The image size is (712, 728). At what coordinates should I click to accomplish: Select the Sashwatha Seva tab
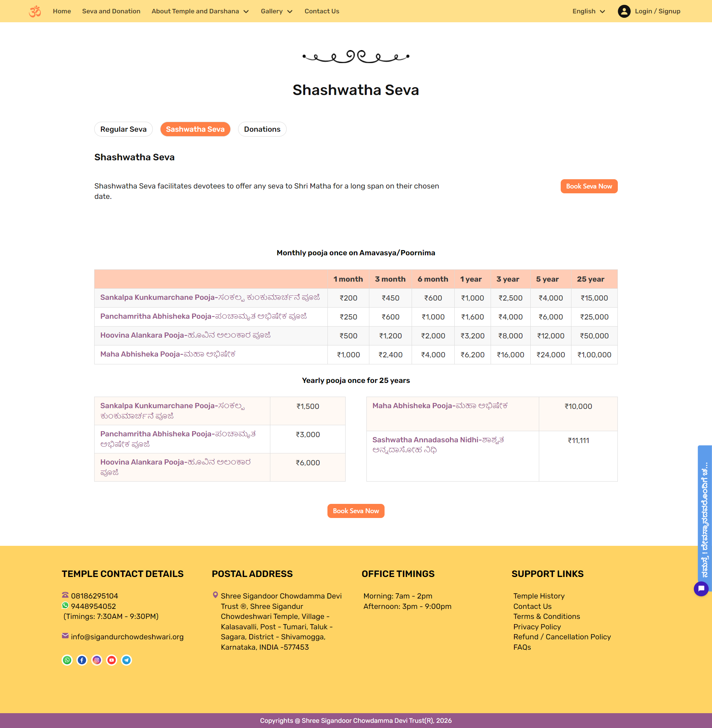pyautogui.click(x=195, y=129)
